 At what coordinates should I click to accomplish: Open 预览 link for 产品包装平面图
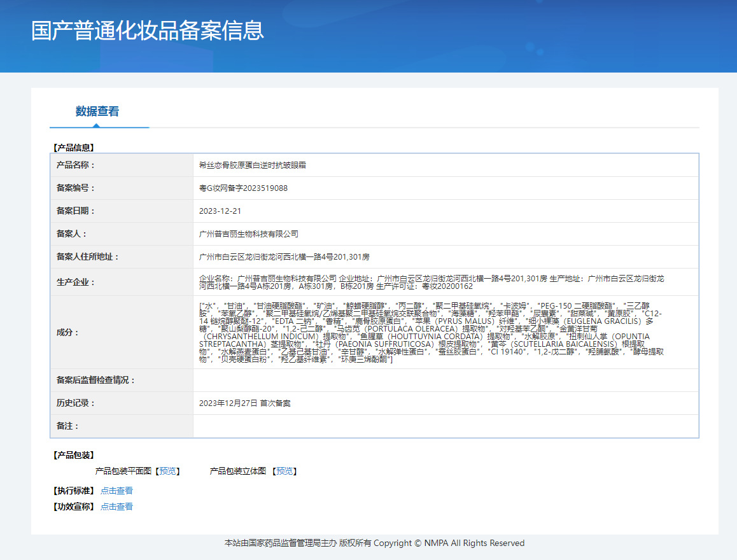click(168, 471)
